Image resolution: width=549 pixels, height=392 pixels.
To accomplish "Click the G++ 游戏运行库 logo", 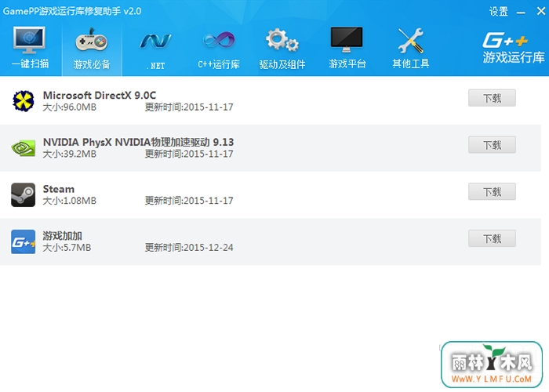I will coord(513,48).
